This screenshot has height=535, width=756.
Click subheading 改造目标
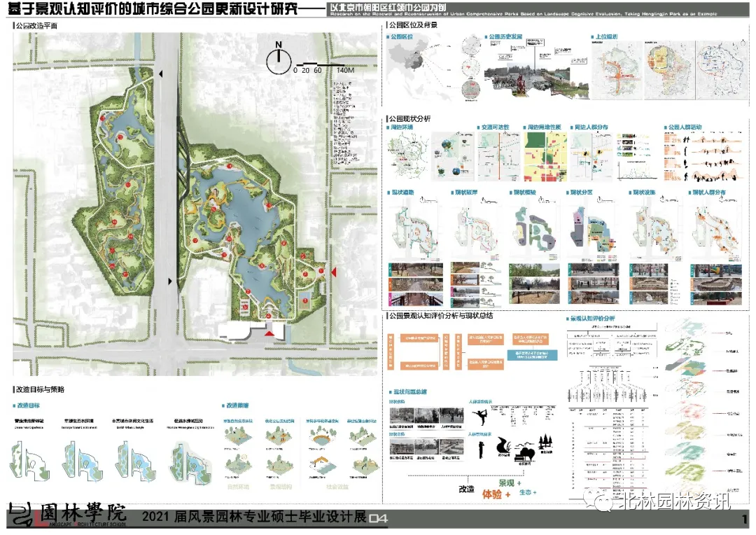click(29, 405)
